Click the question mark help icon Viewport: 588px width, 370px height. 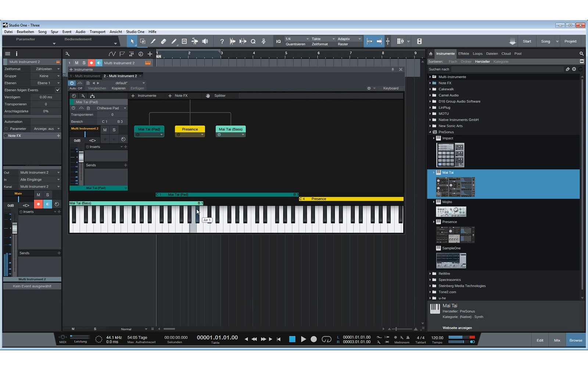pos(222,42)
